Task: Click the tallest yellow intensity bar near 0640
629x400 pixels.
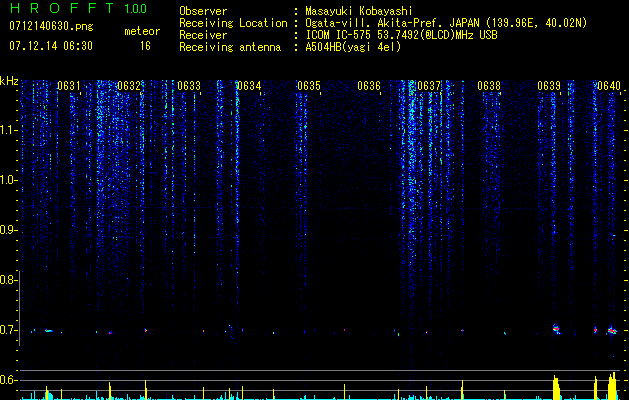Action: (x=612, y=386)
